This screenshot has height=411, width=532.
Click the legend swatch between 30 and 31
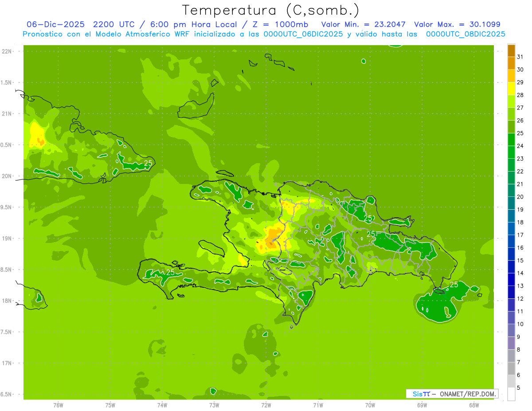tap(511, 63)
